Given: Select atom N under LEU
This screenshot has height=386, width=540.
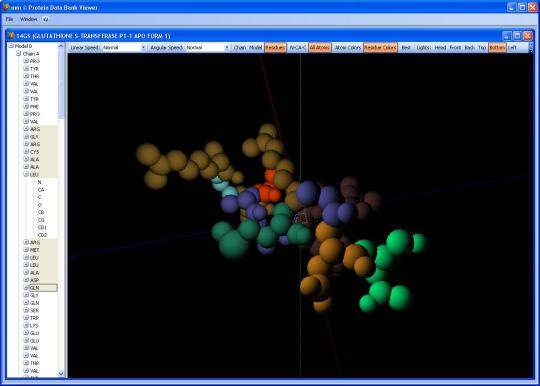Looking at the screenshot, I should pos(39,182).
